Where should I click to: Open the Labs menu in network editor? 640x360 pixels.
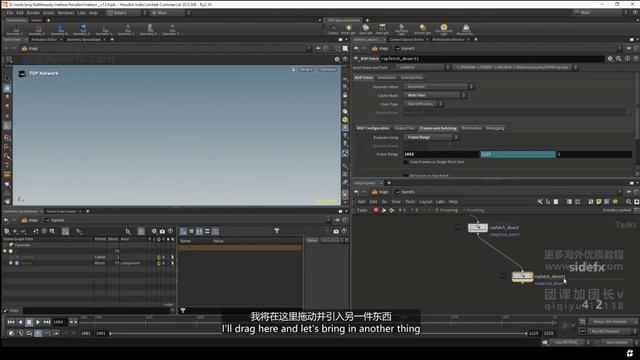(x=440, y=202)
